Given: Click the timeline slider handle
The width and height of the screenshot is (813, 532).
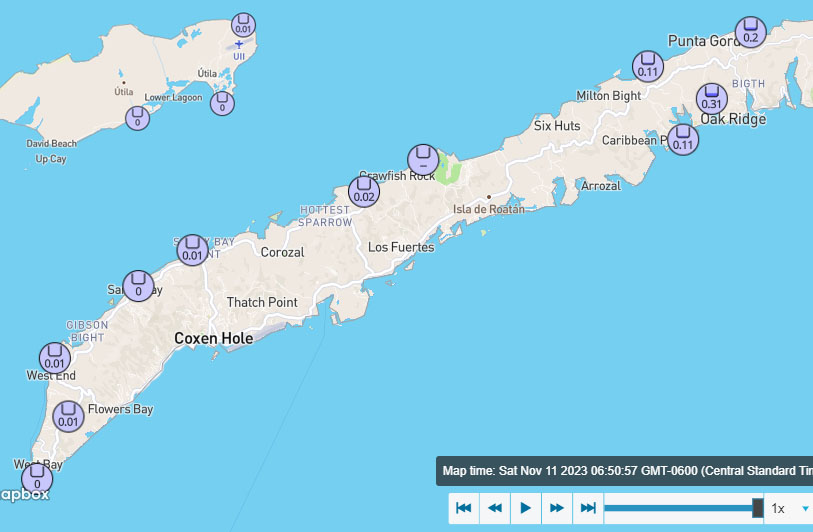Looking at the screenshot, I should [x=758, y=508].
